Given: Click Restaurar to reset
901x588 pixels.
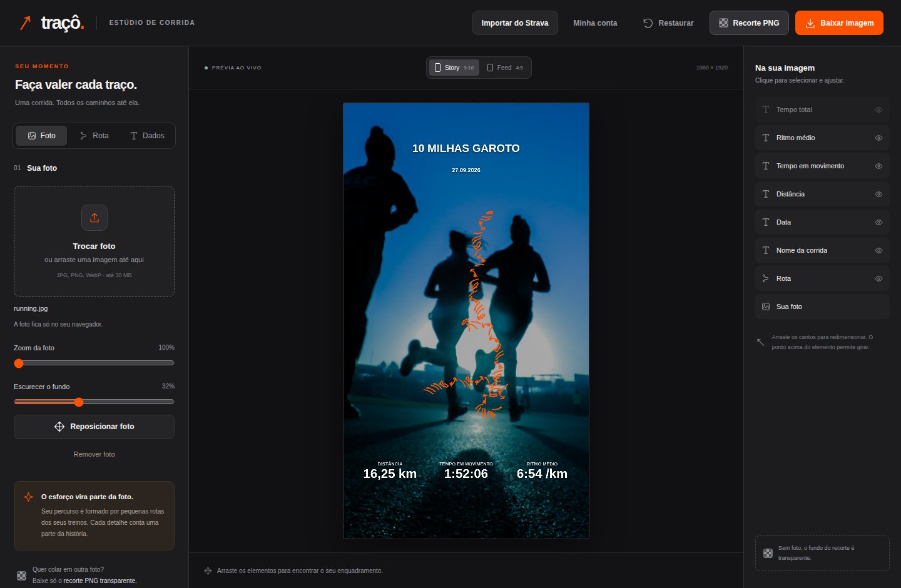Looking at the screenshot, I should tap(668, 23).
